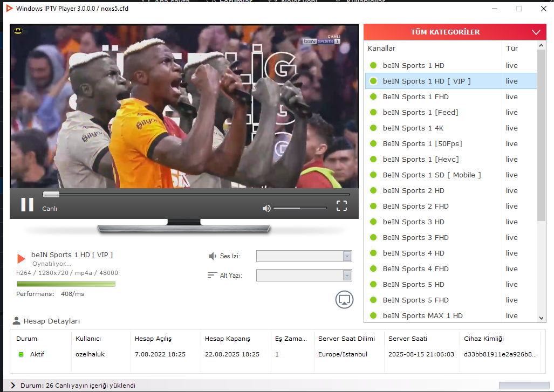Click the Hesap Detayları user icon
Viewport: 554px width, 392px height.
pos(16,321)
